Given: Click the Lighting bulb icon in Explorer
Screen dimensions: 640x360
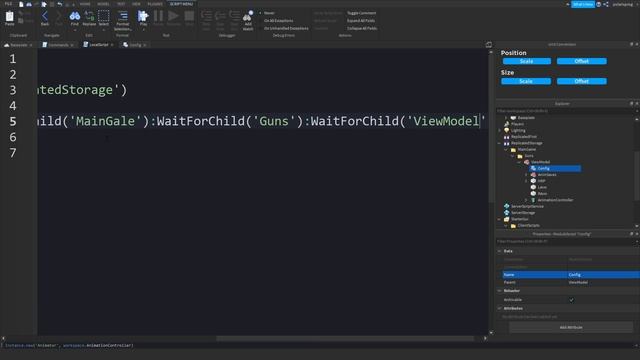Looking at the screenshot, I should [507, 131].
